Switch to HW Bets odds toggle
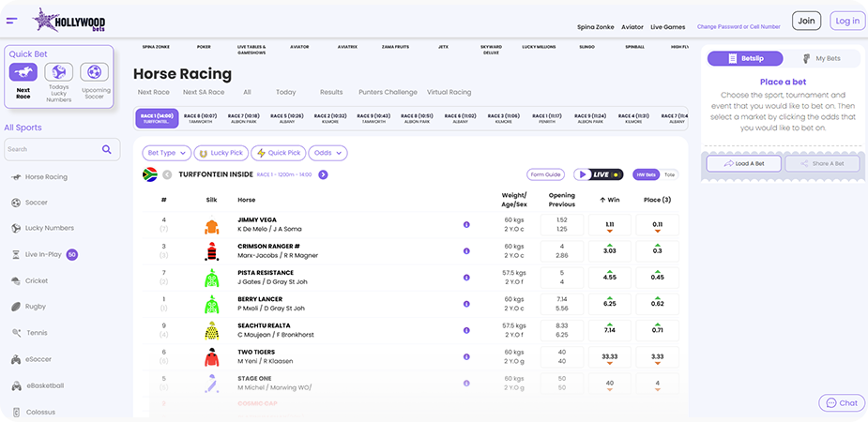Viewport: 868px width, 422px height. tap(647, 174)
